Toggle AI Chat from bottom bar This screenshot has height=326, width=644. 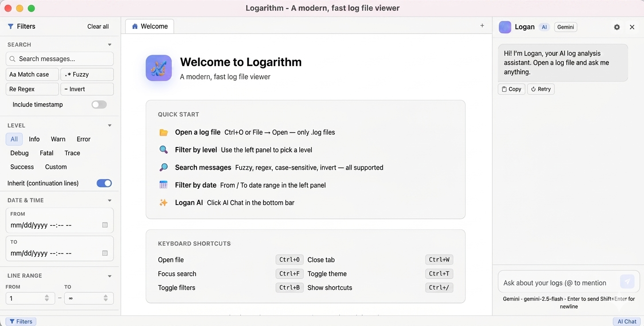coord(627,322)
